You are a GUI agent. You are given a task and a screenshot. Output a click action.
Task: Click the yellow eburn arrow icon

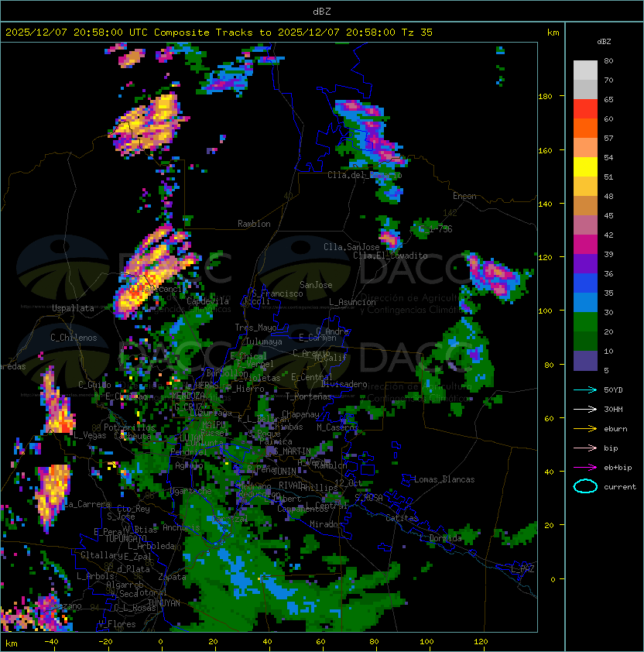(x=585, y=429)
